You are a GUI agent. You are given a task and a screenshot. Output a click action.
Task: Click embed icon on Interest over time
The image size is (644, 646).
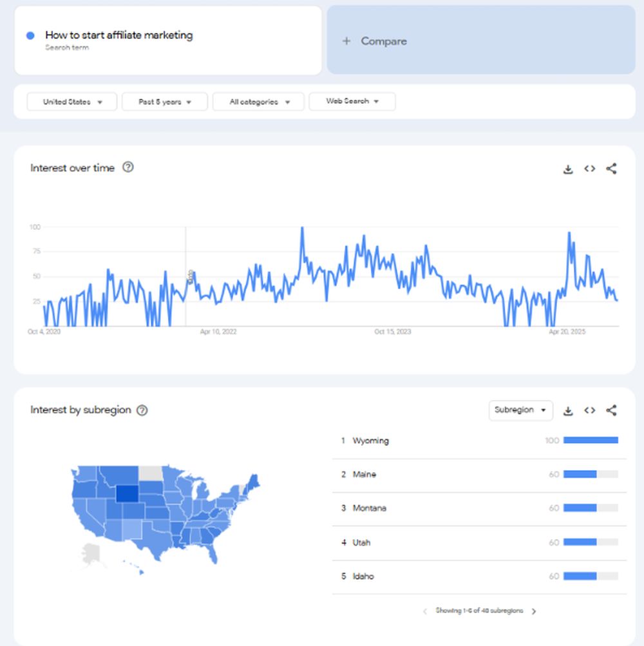[x=589, y=169]
